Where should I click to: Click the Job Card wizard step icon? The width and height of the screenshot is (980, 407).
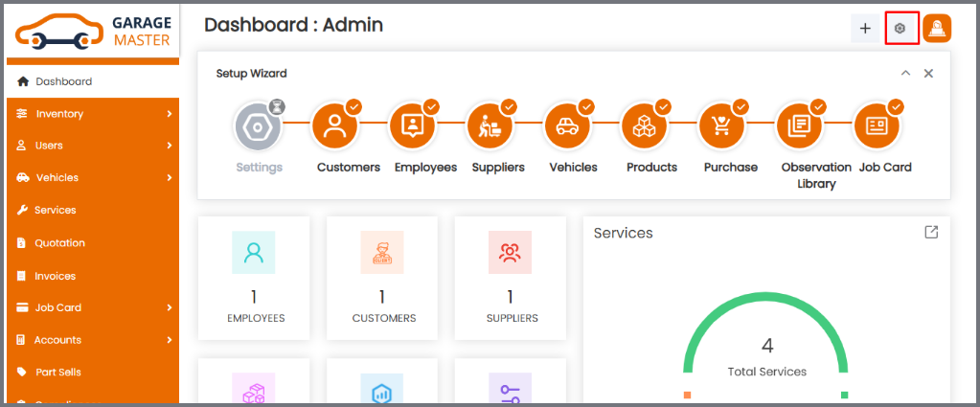(876, 126)
